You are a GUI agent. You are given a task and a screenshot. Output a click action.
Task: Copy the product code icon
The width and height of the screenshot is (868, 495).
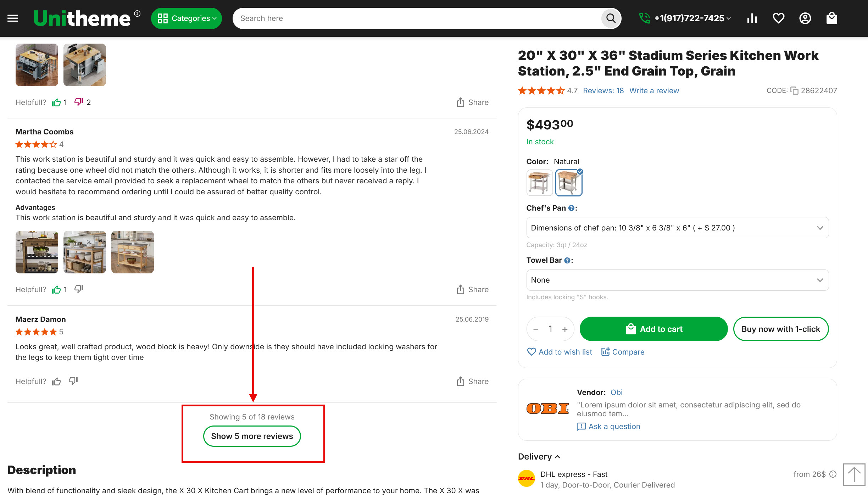pyautogui.click(x=794, y=91)
